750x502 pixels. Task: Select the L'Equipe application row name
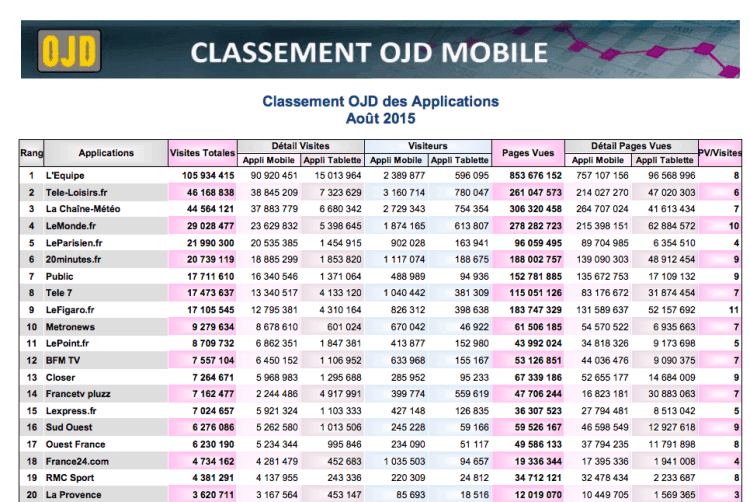click(x=65, y=175)
